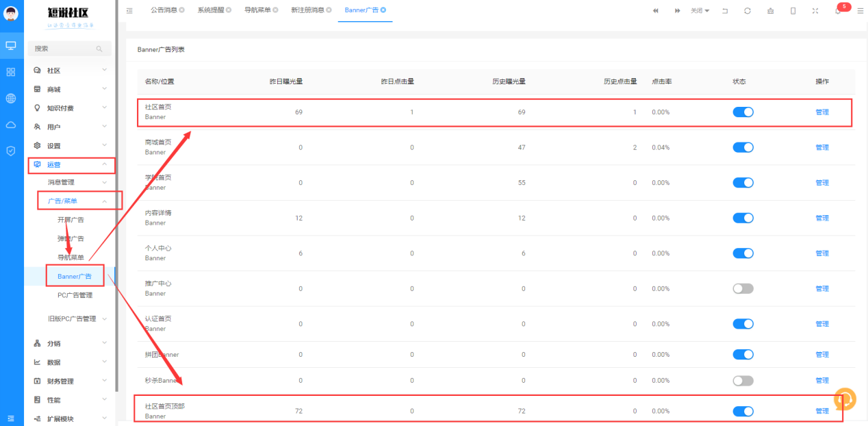
Task: Switch to the 导航菜单 tab
Action: [257, 10]
